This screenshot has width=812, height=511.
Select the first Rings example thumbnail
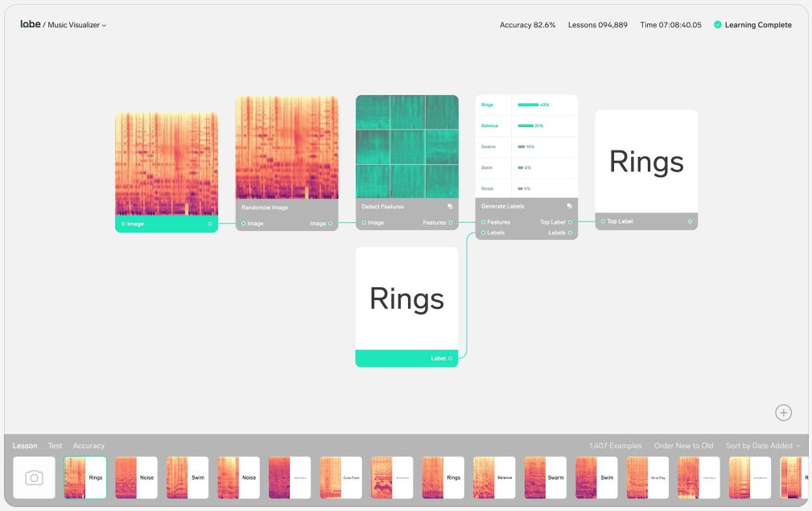point(85,477)
